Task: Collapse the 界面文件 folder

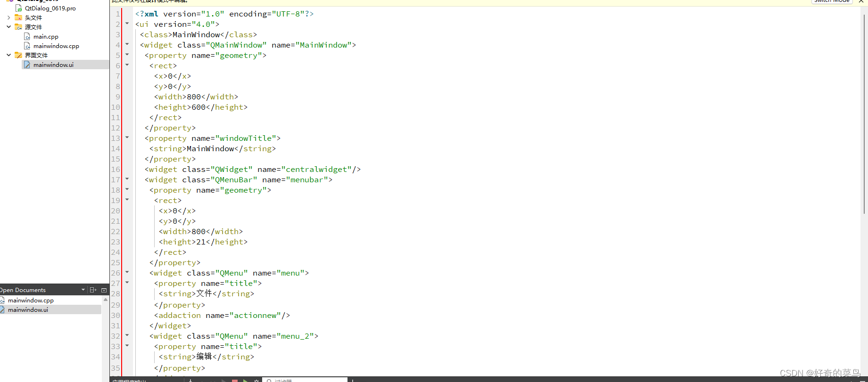Action: click(x=8, y=55)
